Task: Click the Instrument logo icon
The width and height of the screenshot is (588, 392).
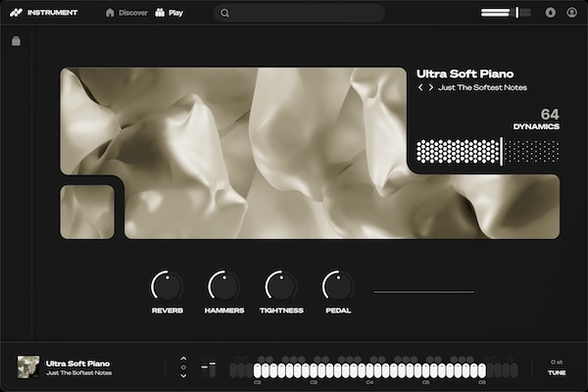Action: 16,13
